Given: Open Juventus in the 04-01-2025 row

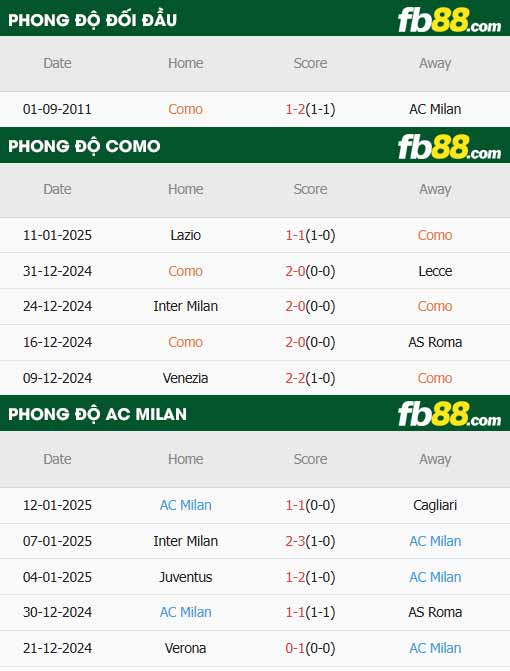Looking at the screenshot, I should point(185,577).
